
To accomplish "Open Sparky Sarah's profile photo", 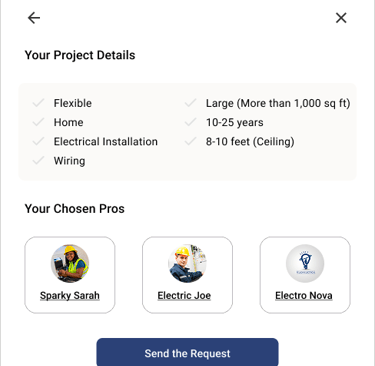I will (70, 263).
